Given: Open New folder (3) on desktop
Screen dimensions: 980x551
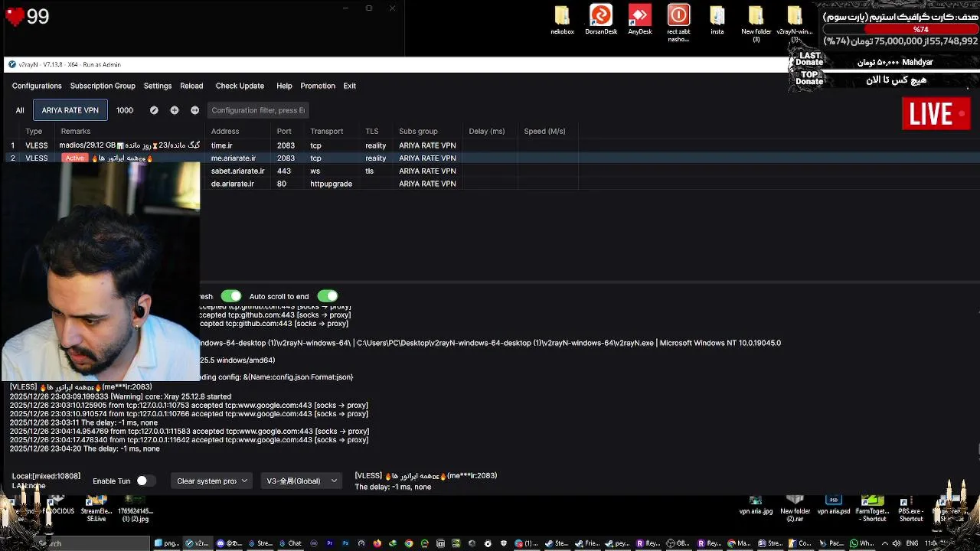Looking at the screenshot, I should 756,23.
